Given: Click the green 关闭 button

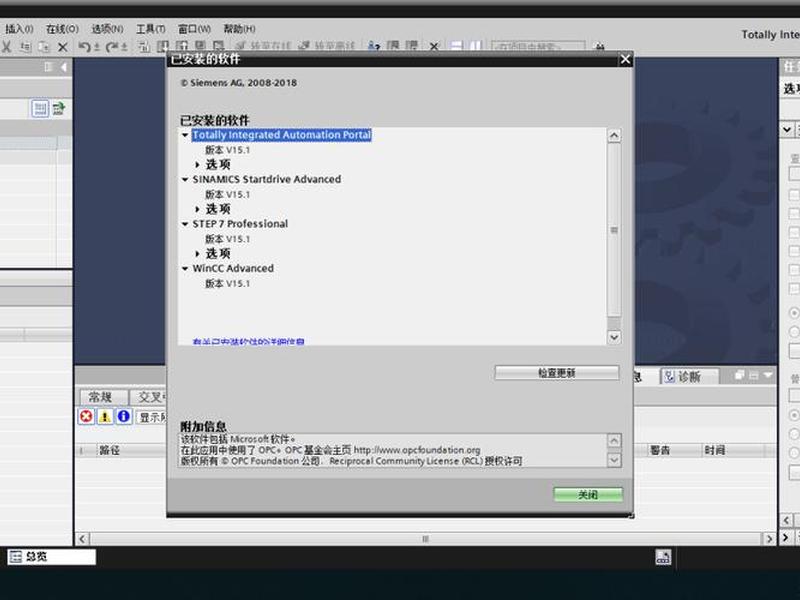Looking at the screenshot, I should (x=588, y=494).
